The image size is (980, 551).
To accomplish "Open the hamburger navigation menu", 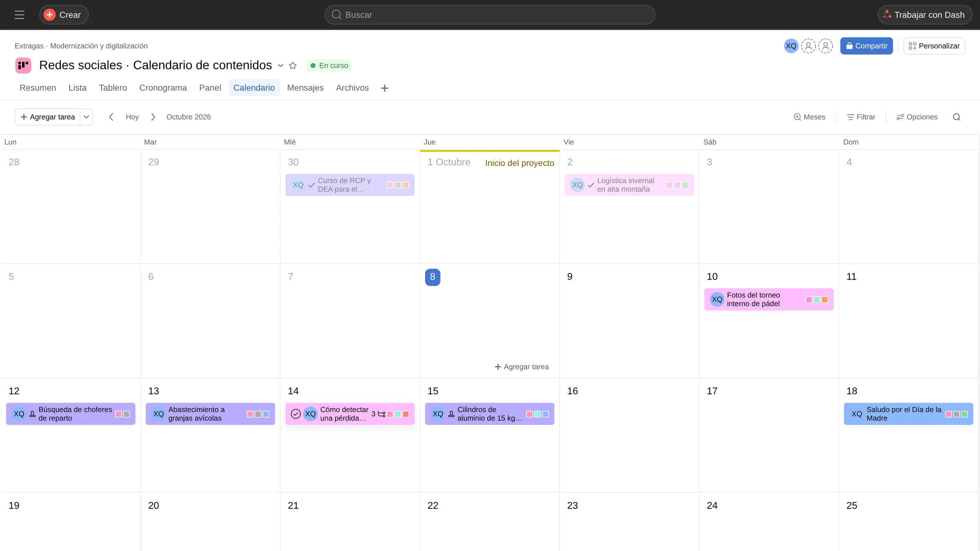I will pyautogui.click(x=20, y=15).
